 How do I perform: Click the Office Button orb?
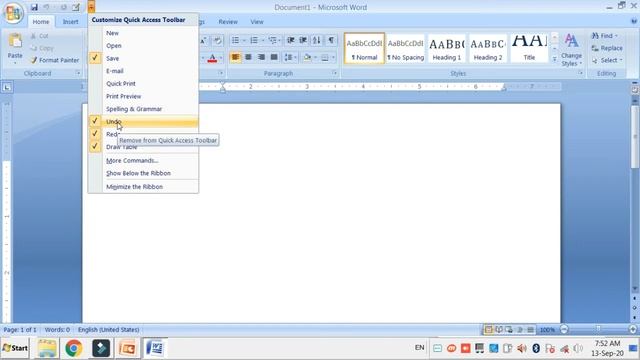pos(13,13)
